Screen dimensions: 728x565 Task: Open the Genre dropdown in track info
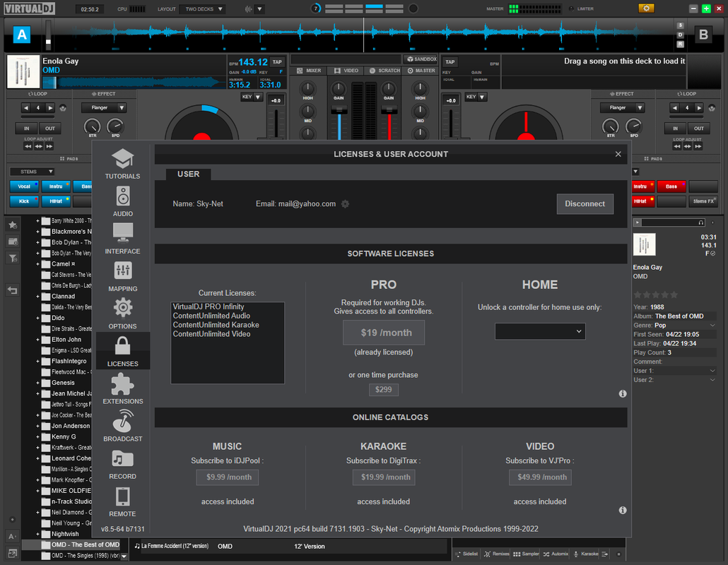pos(712,325)
